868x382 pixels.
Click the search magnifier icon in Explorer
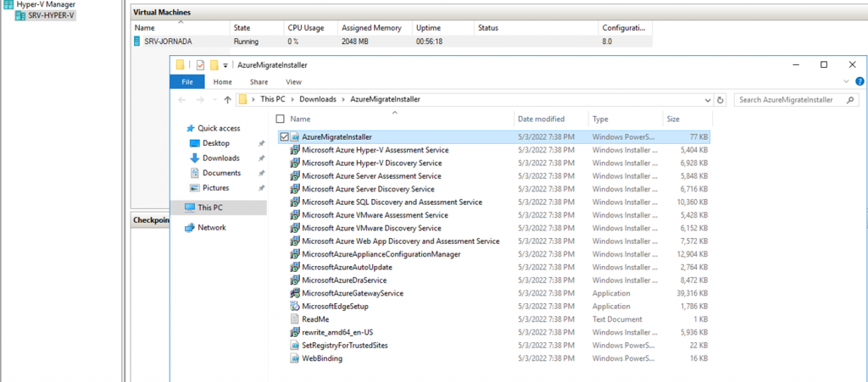pos(850,100)
